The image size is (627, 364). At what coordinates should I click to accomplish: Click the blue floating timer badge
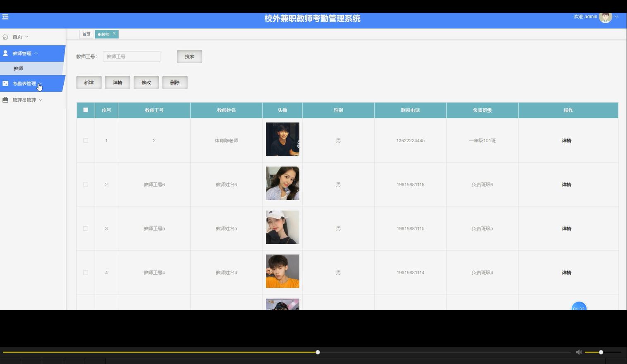point(579,306)
